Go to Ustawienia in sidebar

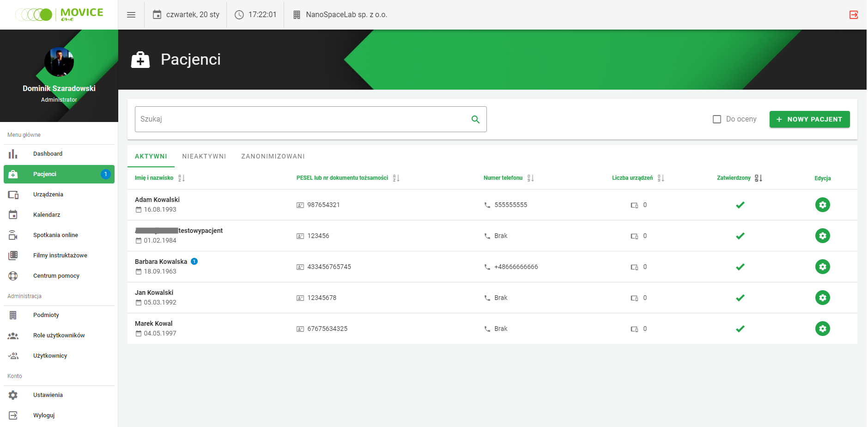[x=48, y=395]
